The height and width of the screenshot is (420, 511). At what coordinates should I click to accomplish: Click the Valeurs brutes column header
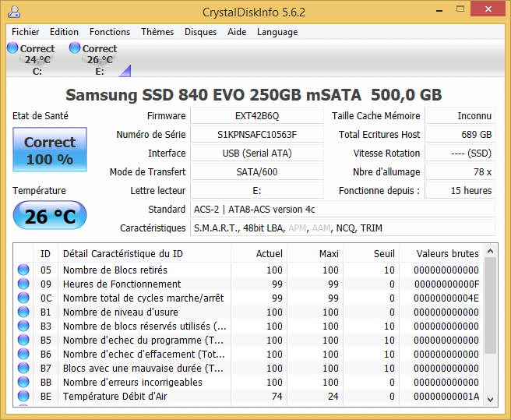pos(447,254)
